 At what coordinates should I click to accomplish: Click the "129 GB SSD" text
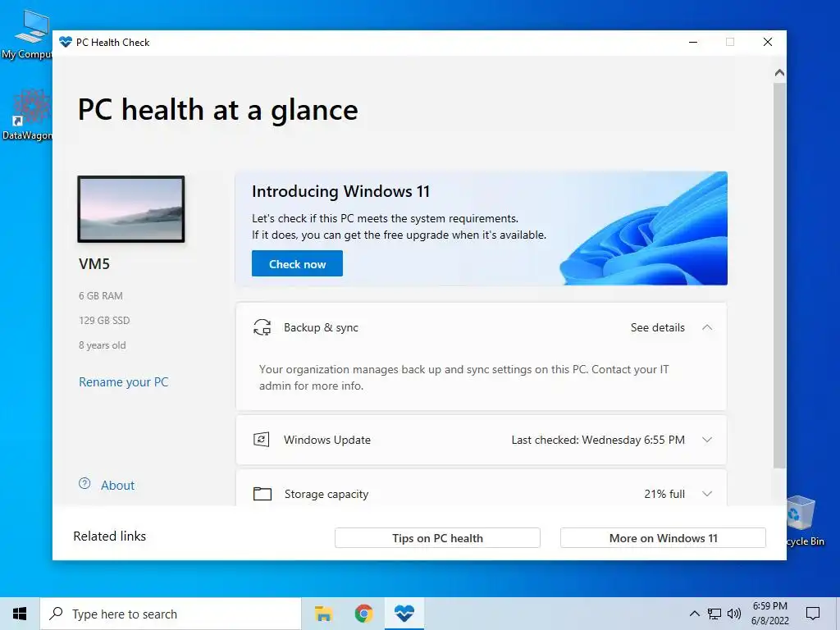pyautogui.click(x=104, y=321)
